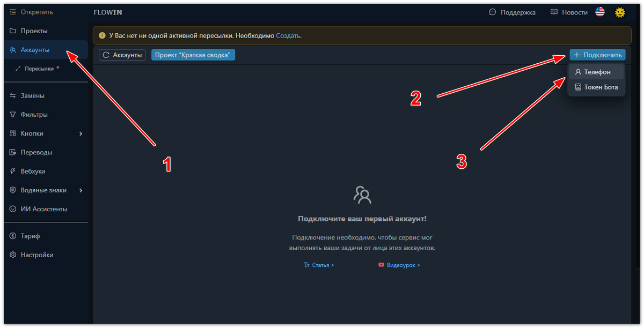Click the Открепить unpin menu icon
The width and height of the screenshot is (644, 328).
(13, 12)
